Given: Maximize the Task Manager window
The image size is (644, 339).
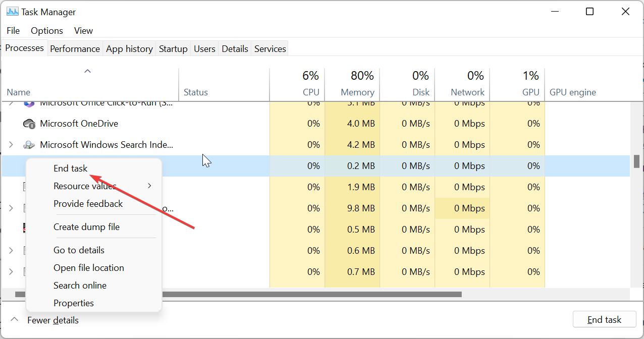Looking at the screenshot, I should coord(589,12).
